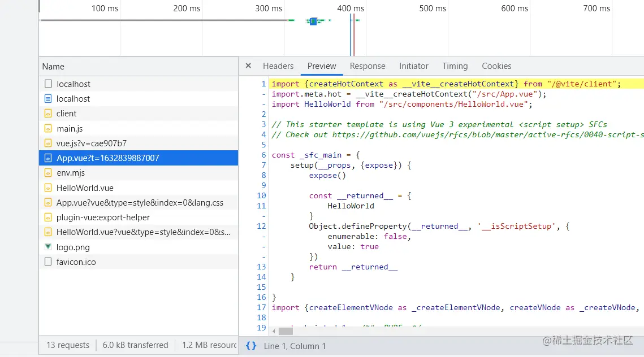
Task: Click the Name column header
Action: tap(139, 67)
